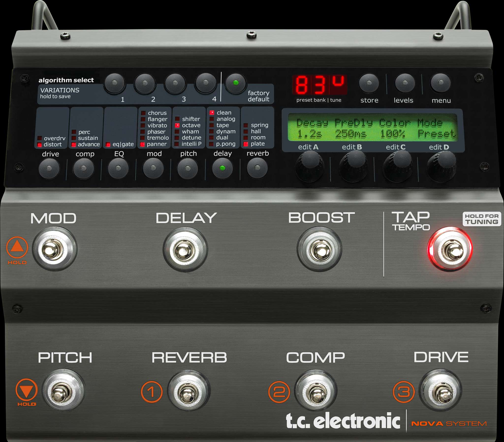This screenshot has width=504, height=442.
Task: Click the eq|gate label
Action: click(123, 144)
